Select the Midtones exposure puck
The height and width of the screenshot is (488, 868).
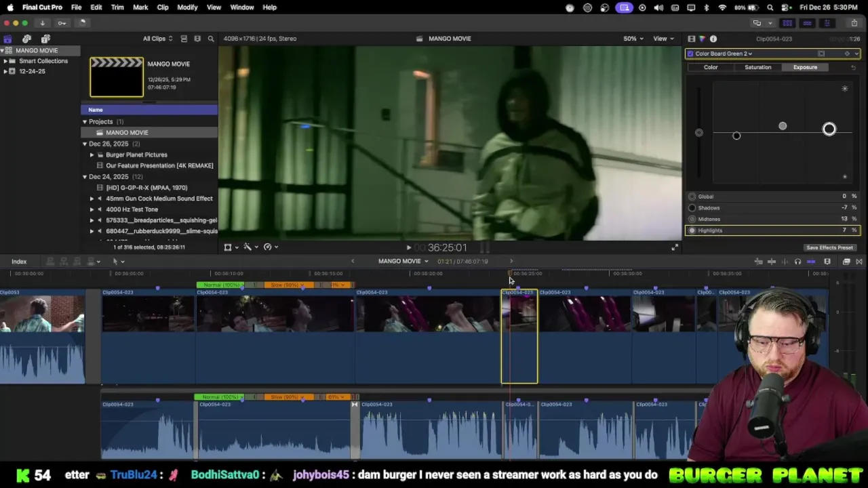(x=783, y=126)
